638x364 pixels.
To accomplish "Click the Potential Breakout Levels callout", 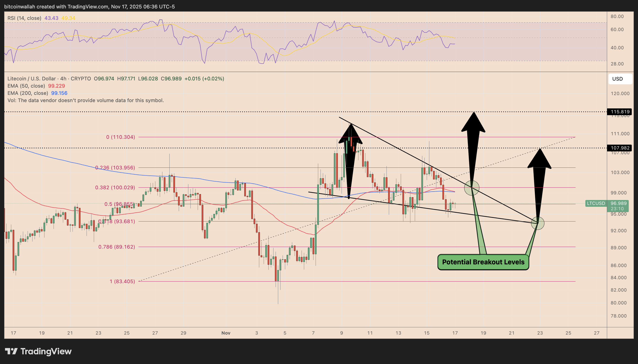I will coord(483,262).
